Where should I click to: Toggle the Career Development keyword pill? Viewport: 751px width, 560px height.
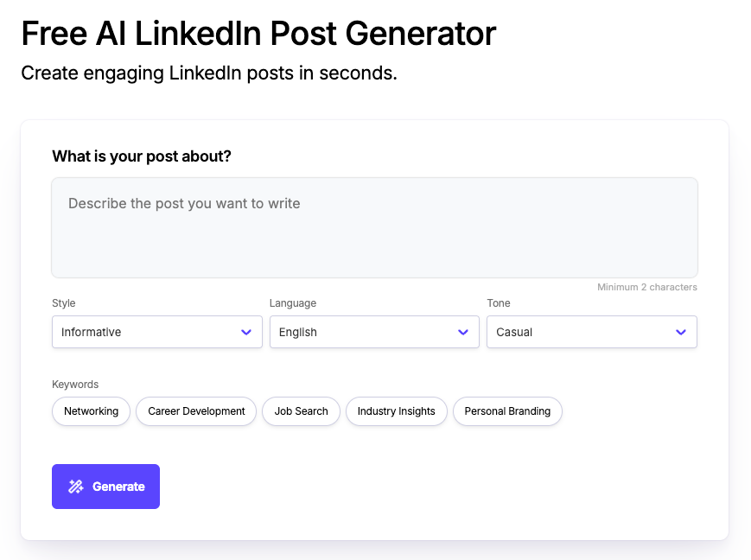pos(195,411)
